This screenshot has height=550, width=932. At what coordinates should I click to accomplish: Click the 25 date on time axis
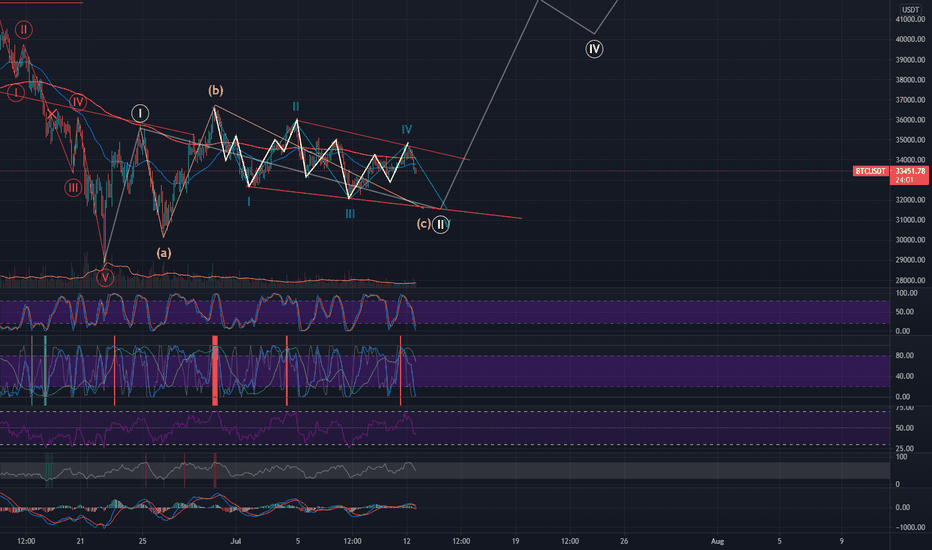(142, 542)
